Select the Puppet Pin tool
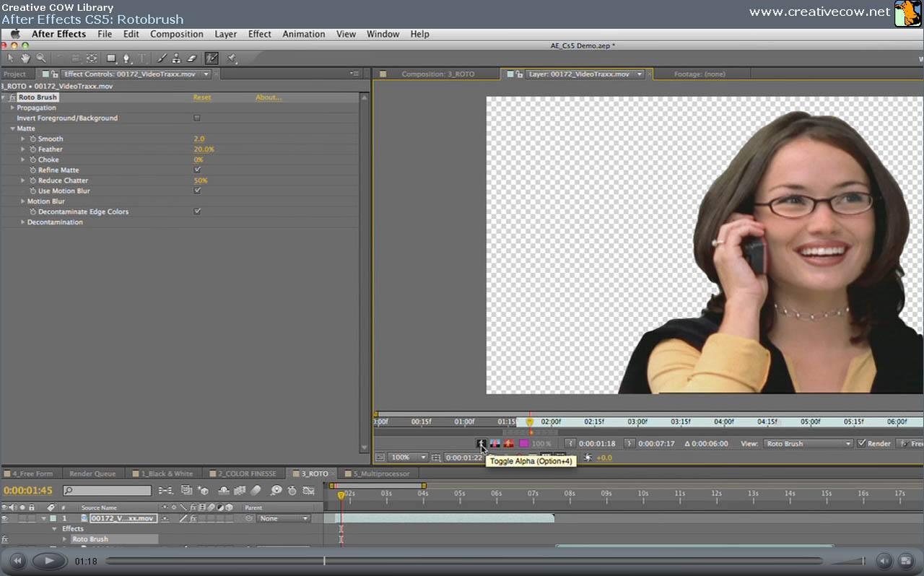Image resolution: width=924 pixels, height=576 pixels. (x=232, y=58)
